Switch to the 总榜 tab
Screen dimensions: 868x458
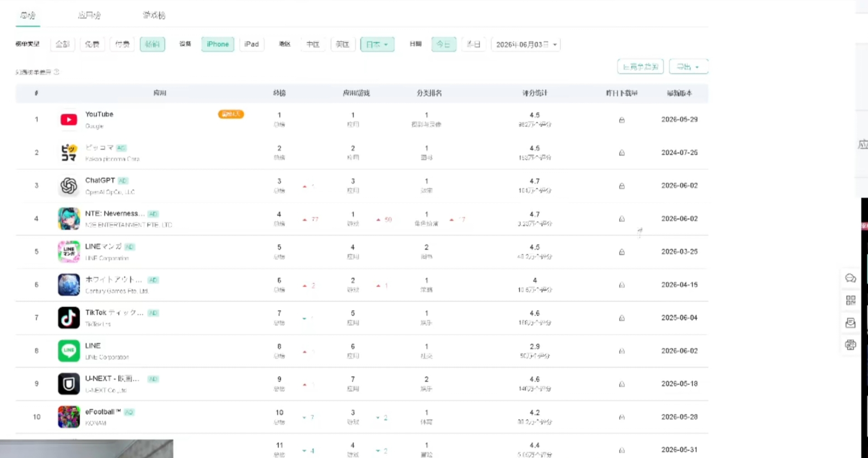pos(28,15)
